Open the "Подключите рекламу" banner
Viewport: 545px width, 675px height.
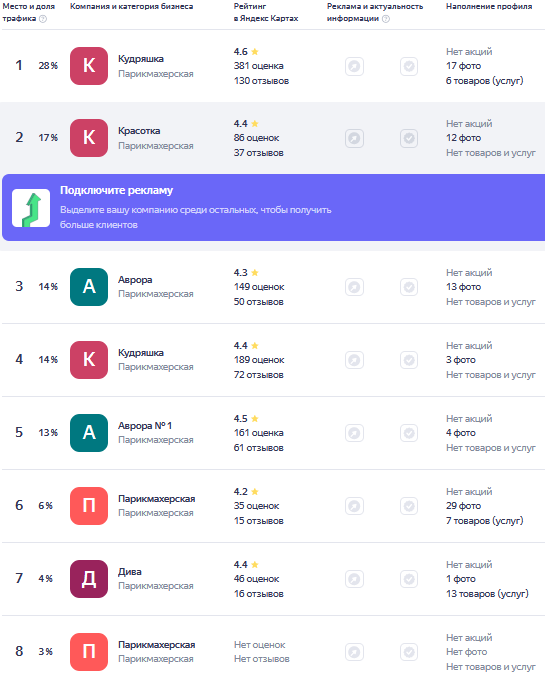[x=273, y=207]
